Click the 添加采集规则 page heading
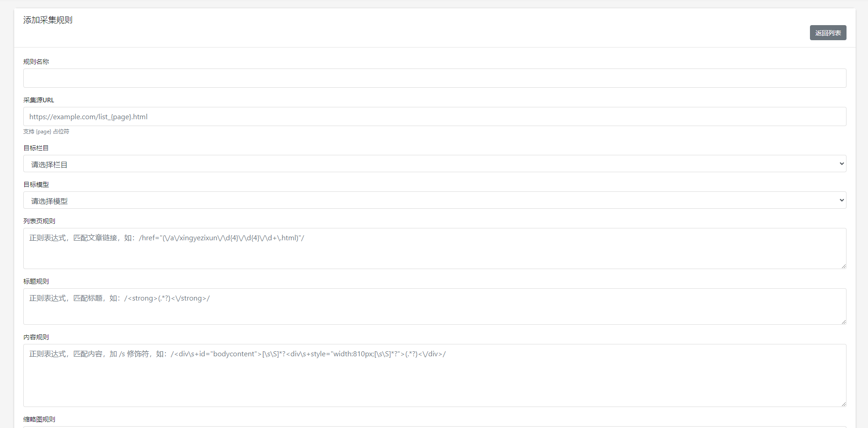 coord(48,20)
